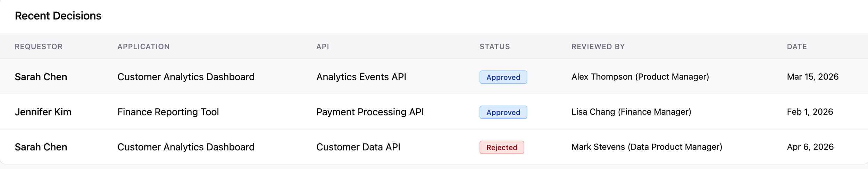Click the REQUESTOR column header
This screenshot has height=169, width=868.
pyautogui.click(x=39, y=47)
